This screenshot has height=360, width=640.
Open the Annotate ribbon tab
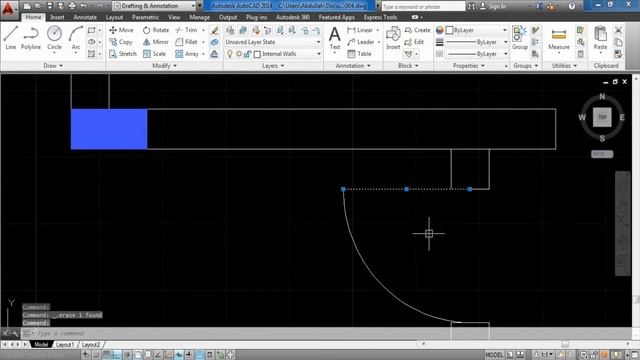85,17
